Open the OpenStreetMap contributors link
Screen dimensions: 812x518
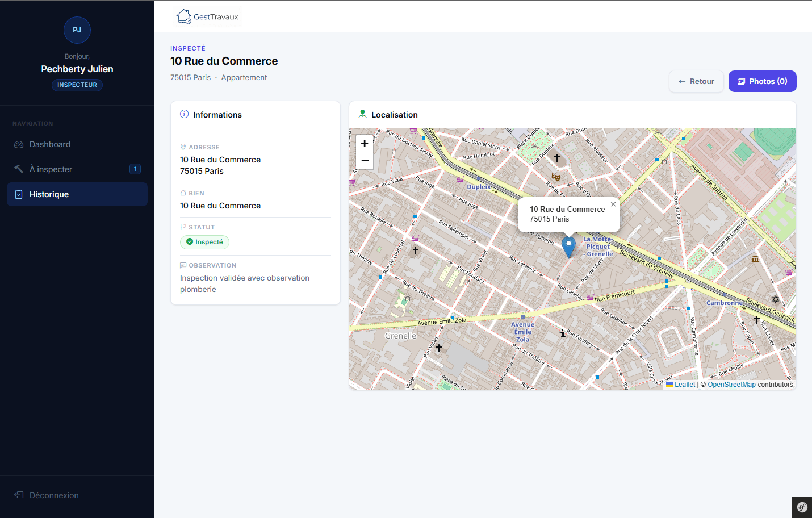click(731, 385)
